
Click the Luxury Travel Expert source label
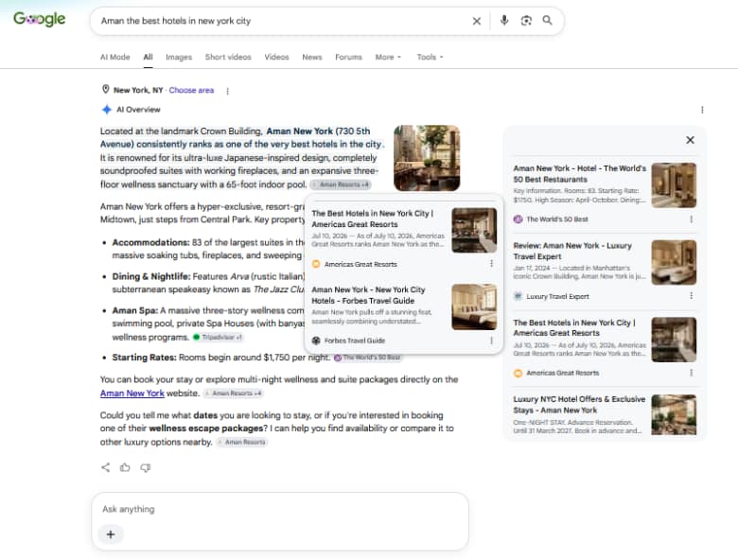(x=557, y=296)
